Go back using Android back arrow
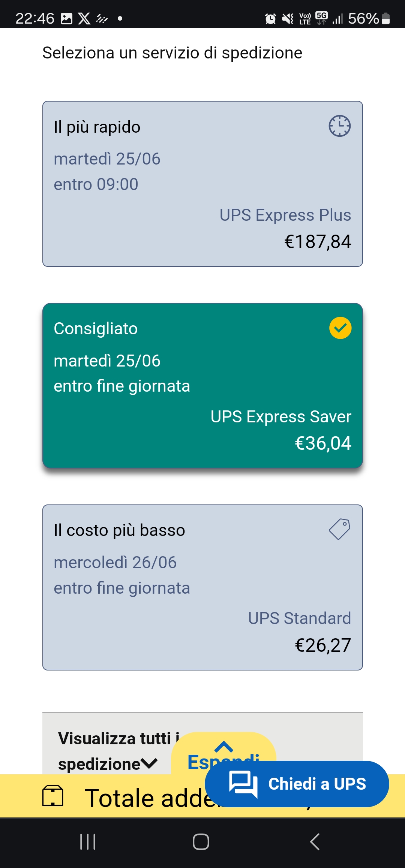This screenshot has width=405, height=868. pyautogui.click(x=315, y=842)
